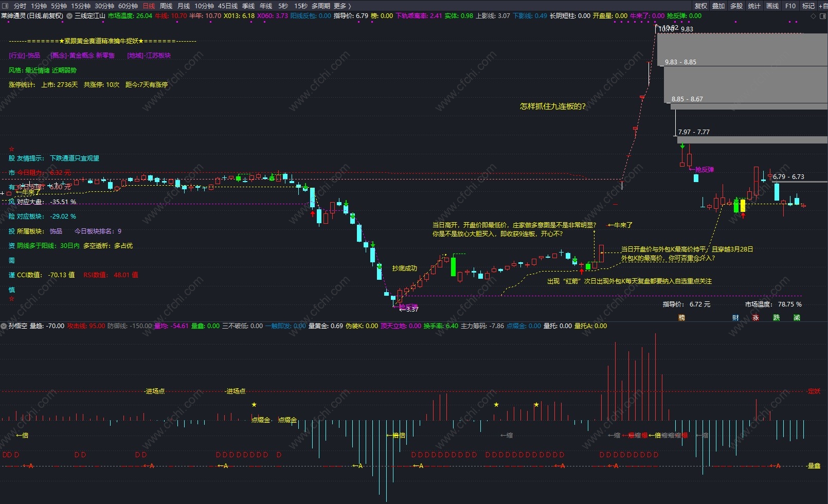The image size is (828, 504).
Task: Click the [概念]-黄金概念 新零售 tag
Action: 82,56
